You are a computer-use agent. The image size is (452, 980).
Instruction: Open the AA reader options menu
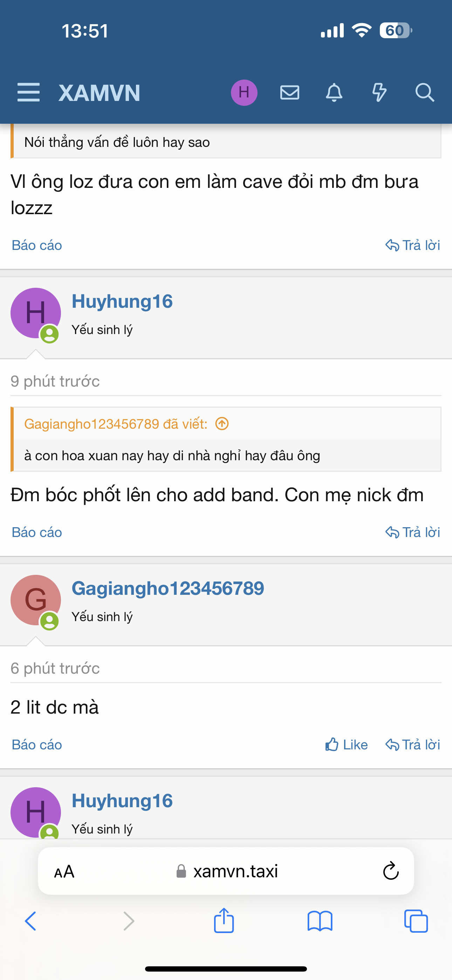pyautogui.click(x=64, y=871)
